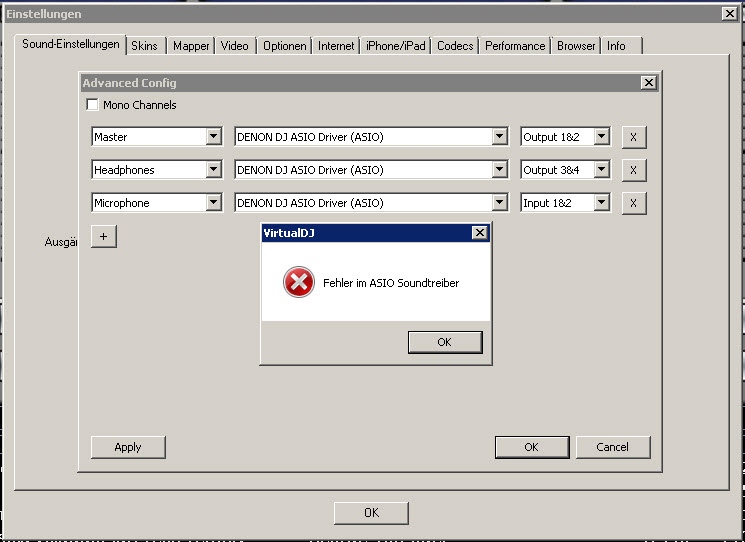Close the Advanced Config window
The height and width of the screenshot is (542, 745).
click(648, 83)
